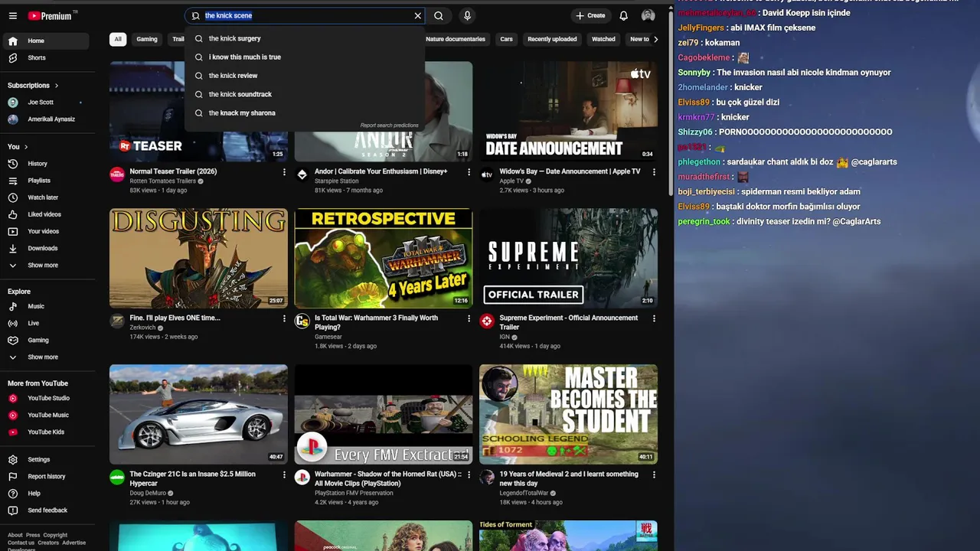
Task: Open the account avatar menu
Action: click(x=648, y=15)
